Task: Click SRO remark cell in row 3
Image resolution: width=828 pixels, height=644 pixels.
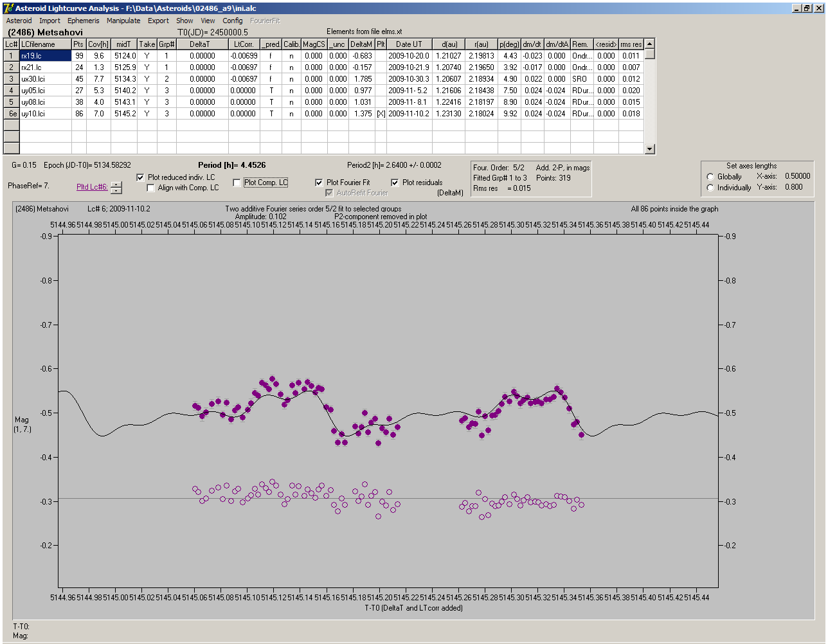Action: point(581,79)
